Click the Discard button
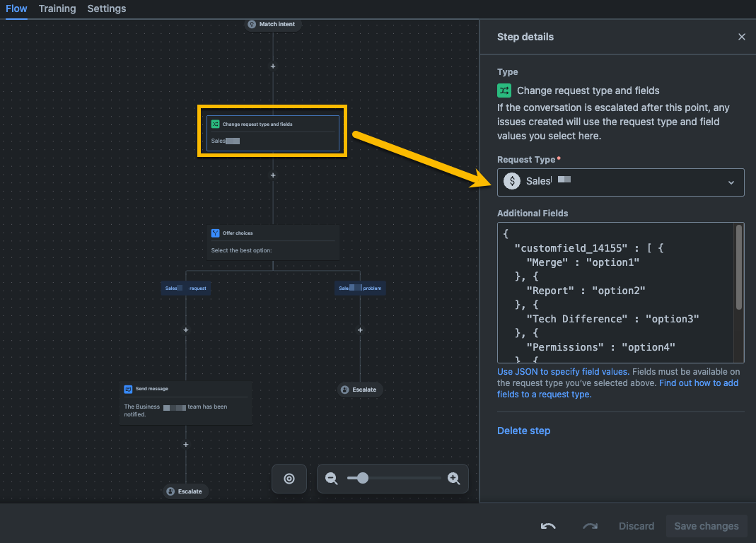 tap(636, 526)
